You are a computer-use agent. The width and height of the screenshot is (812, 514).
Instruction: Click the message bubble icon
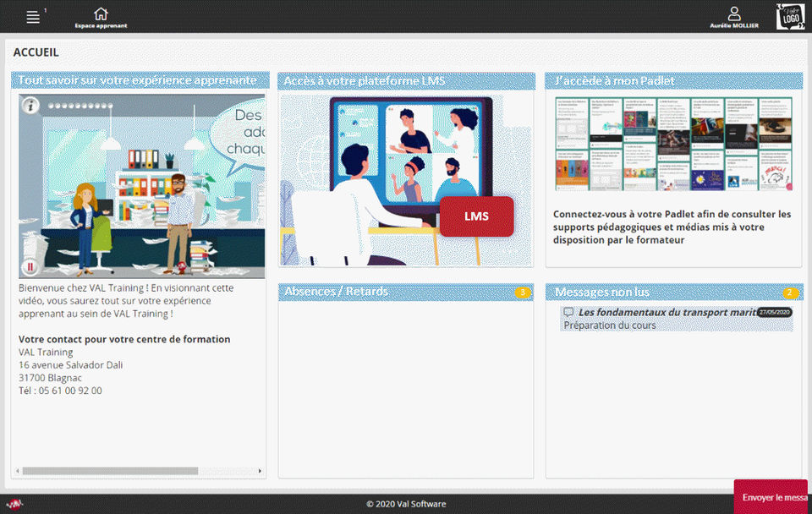pyautogui.click(x=568, y=312)
